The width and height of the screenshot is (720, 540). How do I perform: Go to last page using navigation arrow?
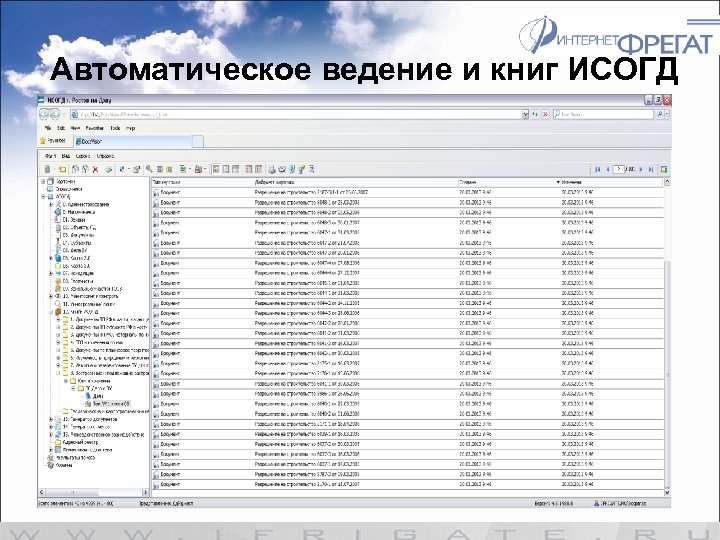(x=651, y=169)
